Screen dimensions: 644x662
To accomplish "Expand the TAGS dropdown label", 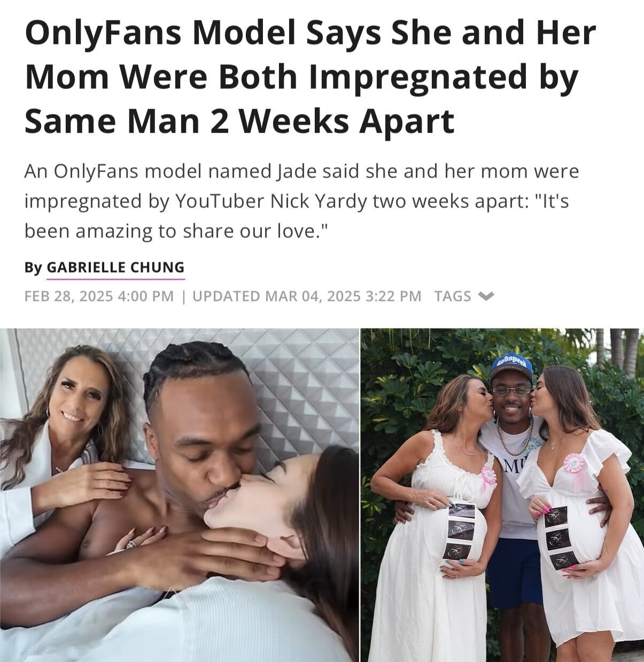I will point(453,295).
